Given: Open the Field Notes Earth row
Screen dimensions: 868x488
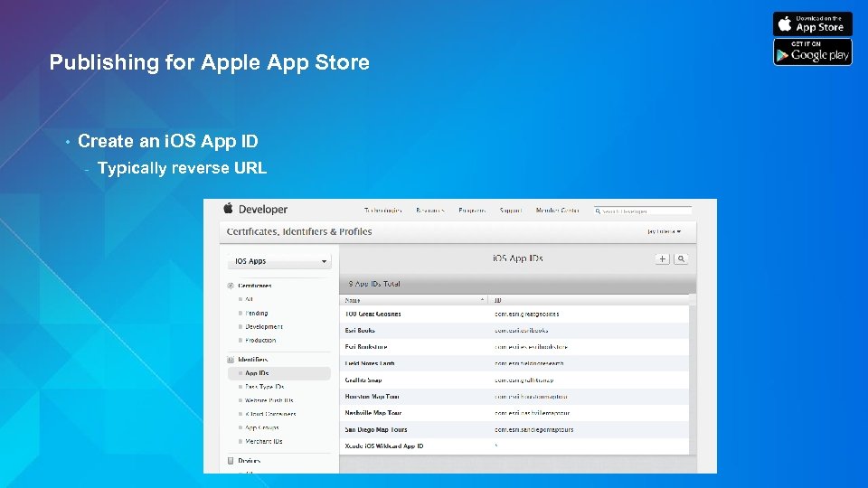Looking at the screenshot, I should click(x=514, y=363).
